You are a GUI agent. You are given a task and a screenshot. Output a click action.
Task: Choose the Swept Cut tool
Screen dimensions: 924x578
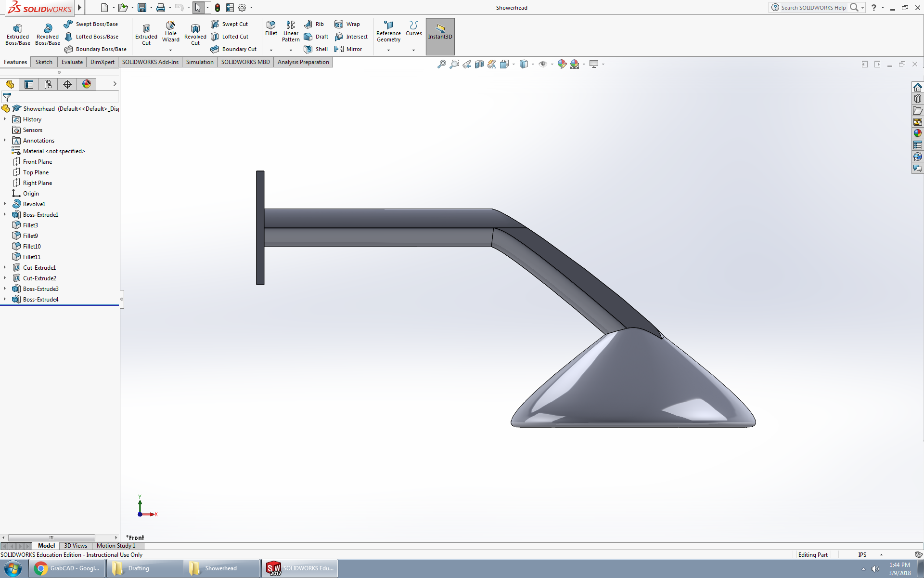pos(230,24)
